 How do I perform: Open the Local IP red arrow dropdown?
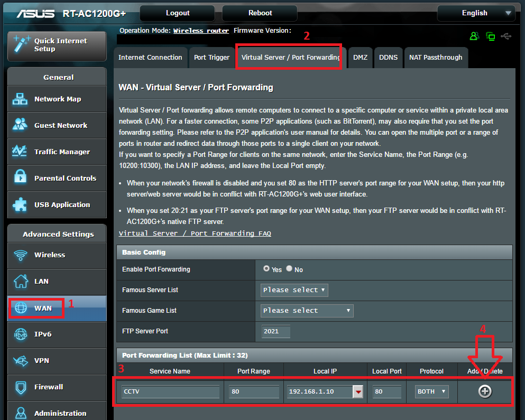pos(358,391)
